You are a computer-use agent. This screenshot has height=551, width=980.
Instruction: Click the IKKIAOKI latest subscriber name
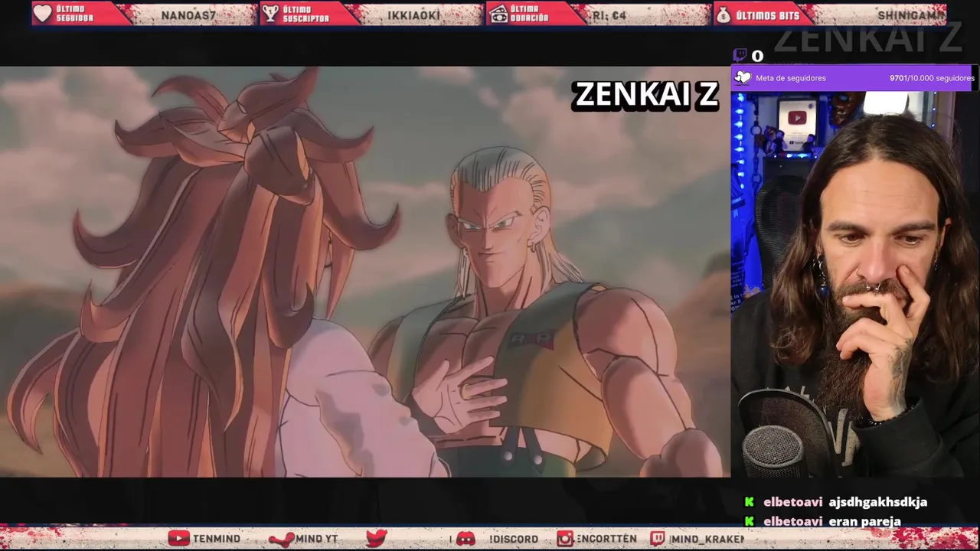(413, 15)
